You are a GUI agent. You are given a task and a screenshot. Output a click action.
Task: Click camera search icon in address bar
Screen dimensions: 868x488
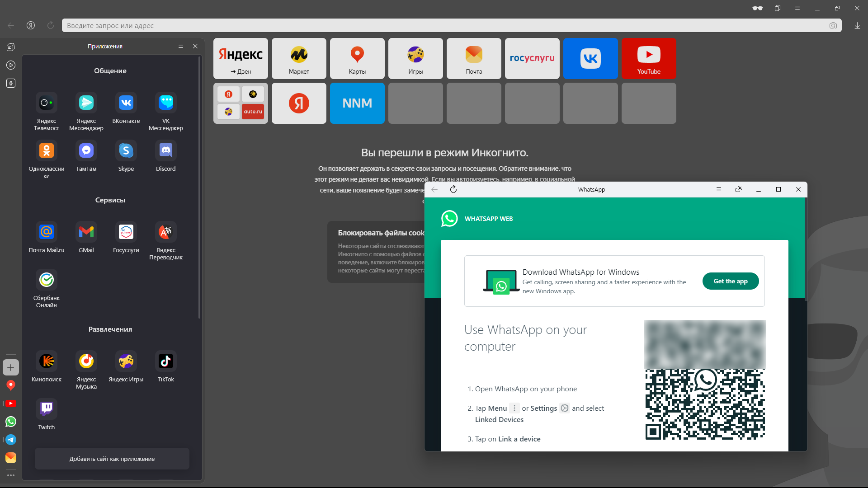[x=833, y=25]
